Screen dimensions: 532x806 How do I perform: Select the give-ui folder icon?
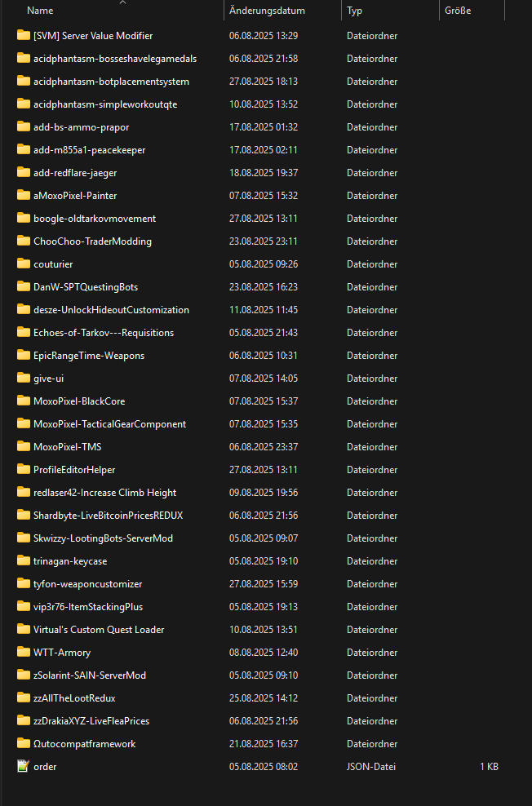(23, 378)
